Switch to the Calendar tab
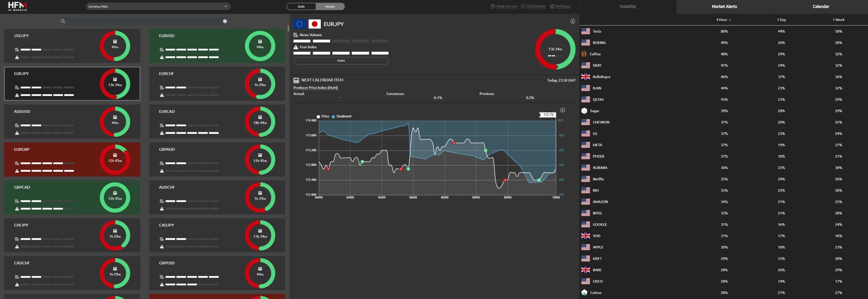The width and height of the screenshot is (868, 299). pos(821,6)
